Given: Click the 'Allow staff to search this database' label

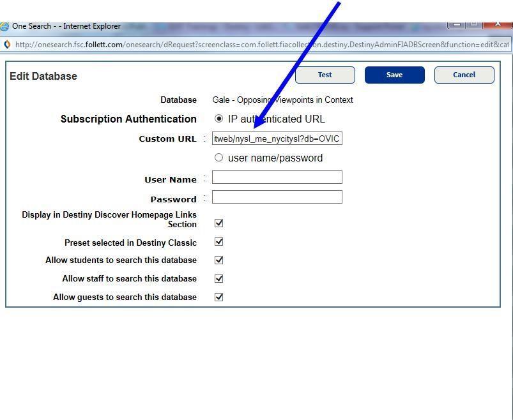Looking at the screenshot, I should (x=130, y=279).
